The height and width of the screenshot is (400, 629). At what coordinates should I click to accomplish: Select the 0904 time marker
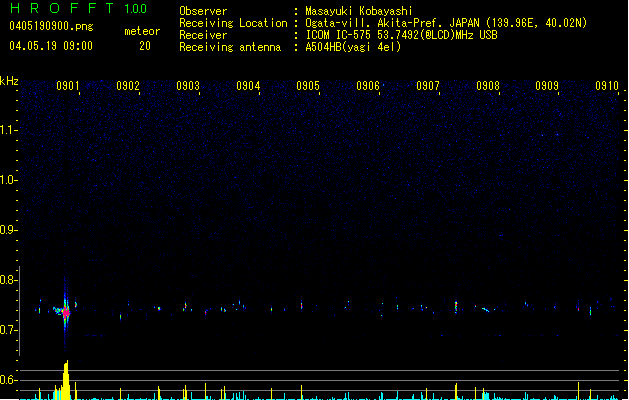point(248,85)
